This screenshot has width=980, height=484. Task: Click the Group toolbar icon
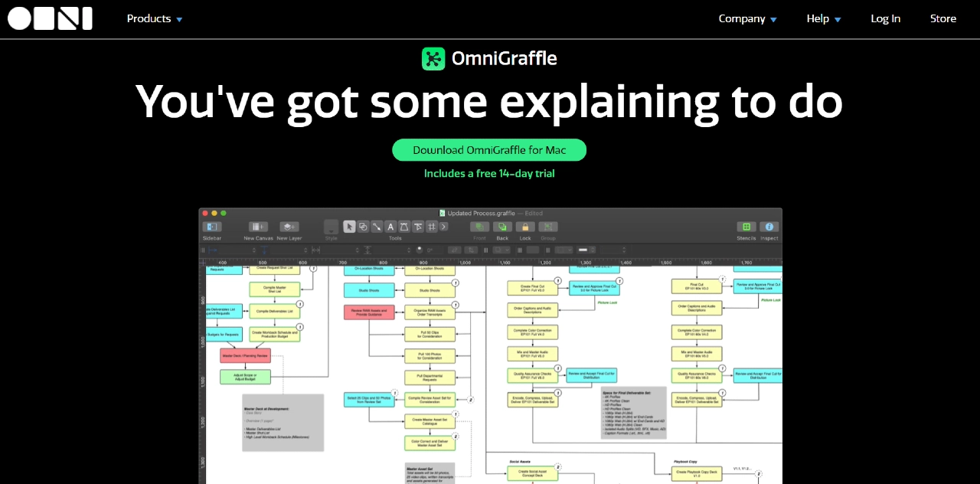coord(547,227)
